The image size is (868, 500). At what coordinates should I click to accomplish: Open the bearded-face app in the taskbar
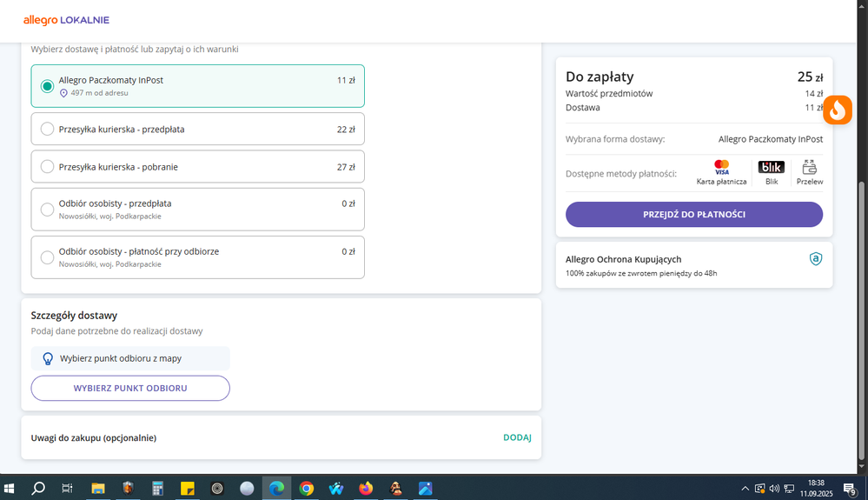coord(396,489)
